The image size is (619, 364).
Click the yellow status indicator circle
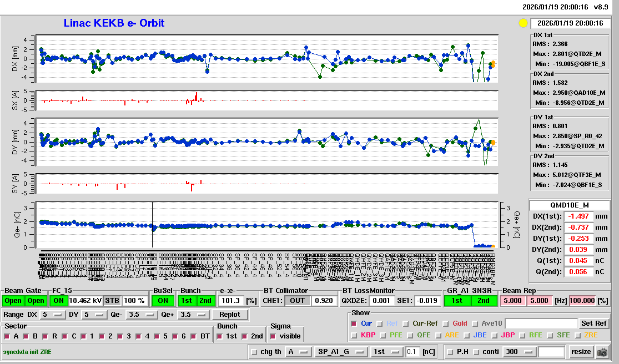[522, 23]
